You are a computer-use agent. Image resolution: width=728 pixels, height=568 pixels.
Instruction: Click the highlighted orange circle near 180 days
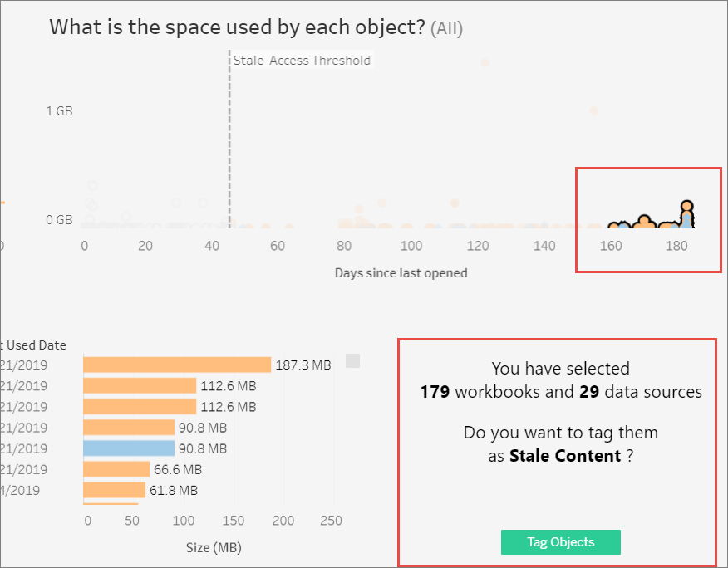click(x=687, y=206)
